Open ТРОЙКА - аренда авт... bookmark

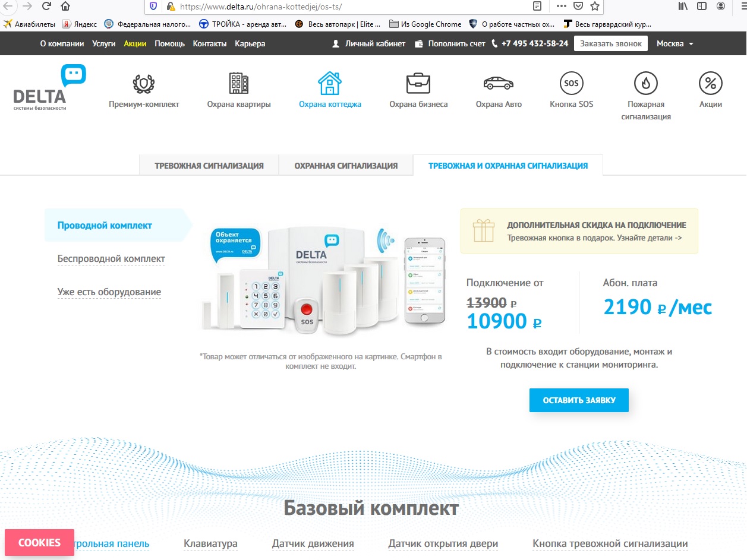(242, 24)
